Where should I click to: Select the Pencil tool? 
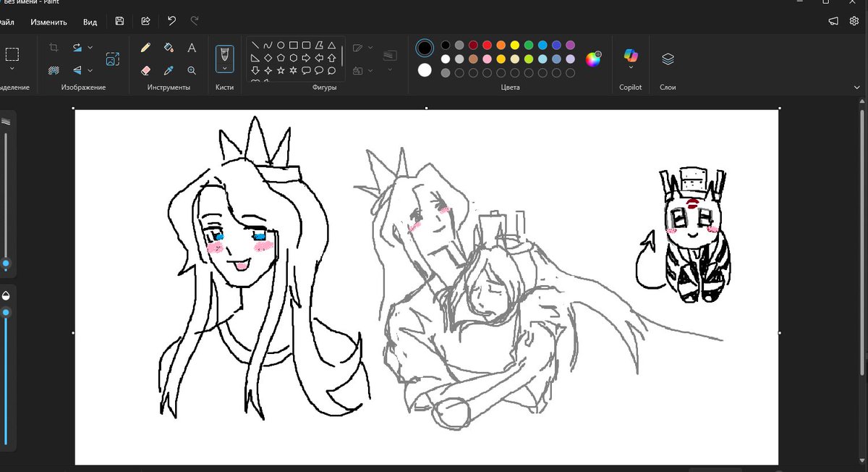click(145, 48)
